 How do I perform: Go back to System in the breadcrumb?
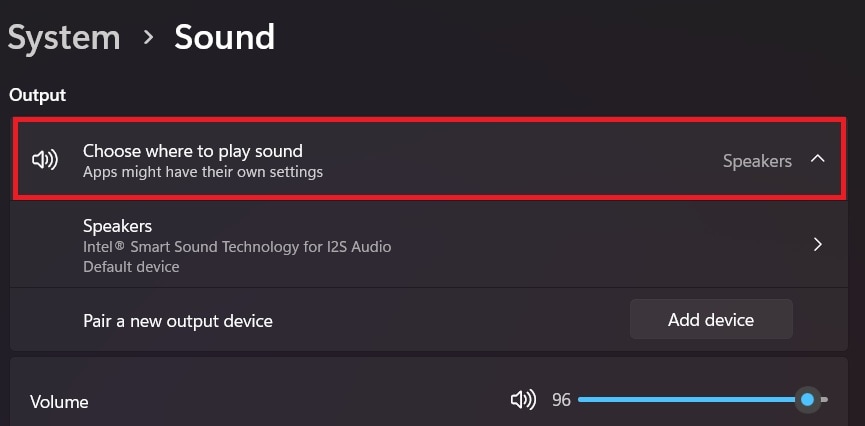coord(64,38)
